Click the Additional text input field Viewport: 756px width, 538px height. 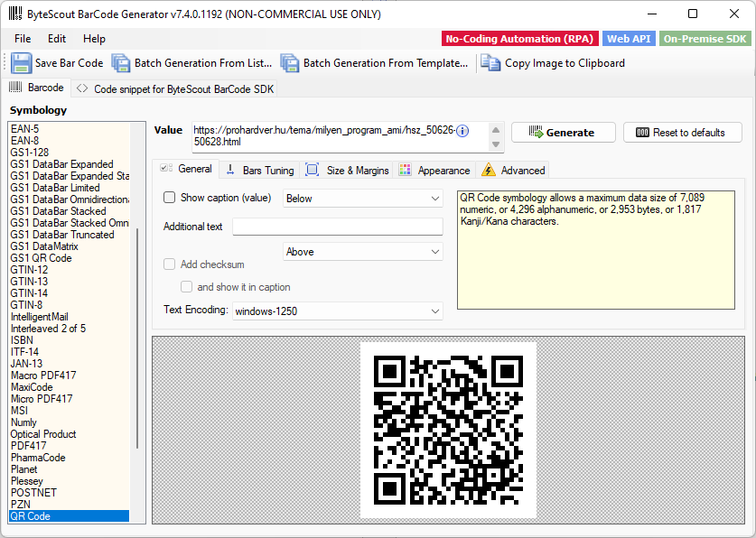(x=338, y=227)
